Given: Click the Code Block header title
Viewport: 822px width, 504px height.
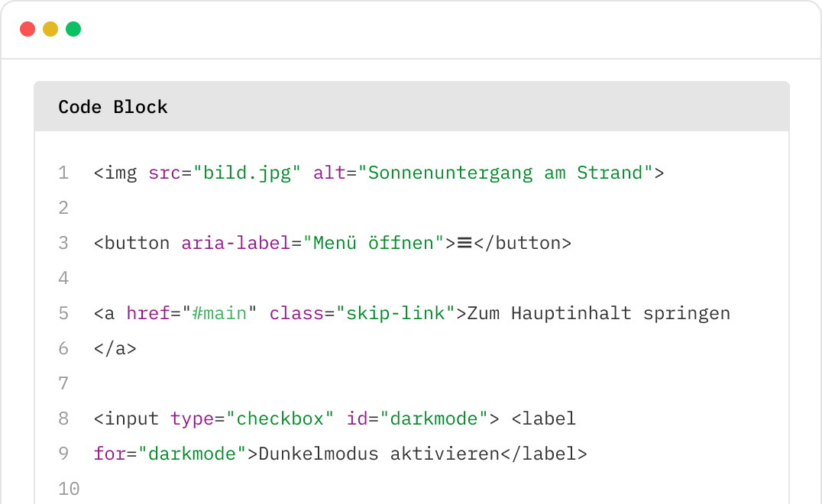Looking at the screenshot, I should click(x=112, y=107).
